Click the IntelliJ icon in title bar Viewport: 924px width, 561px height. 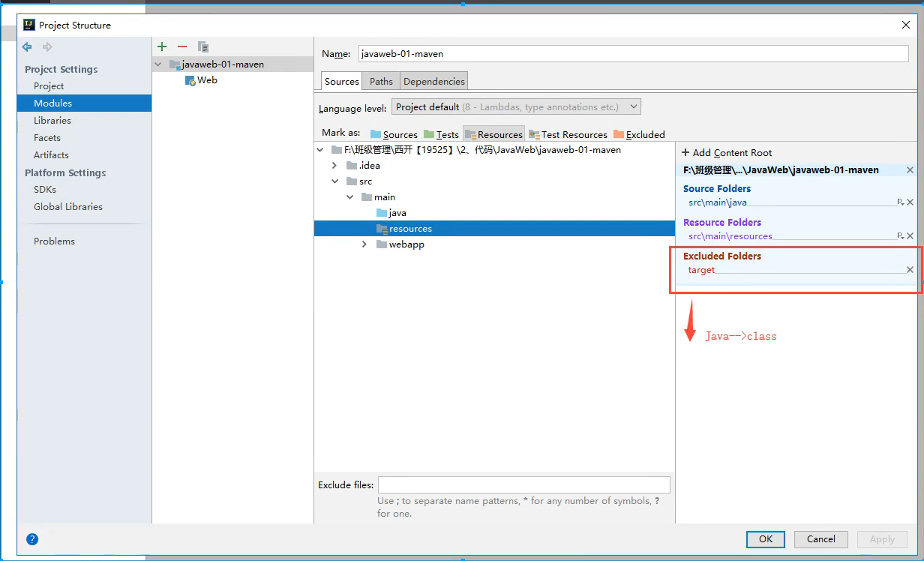click(28, 25)
